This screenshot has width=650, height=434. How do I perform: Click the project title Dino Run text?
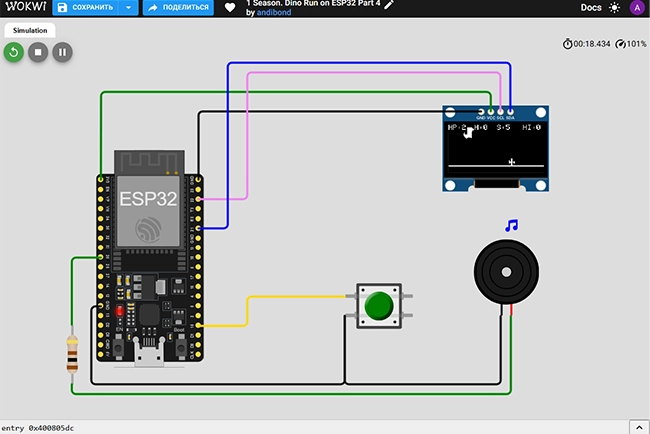313,3
